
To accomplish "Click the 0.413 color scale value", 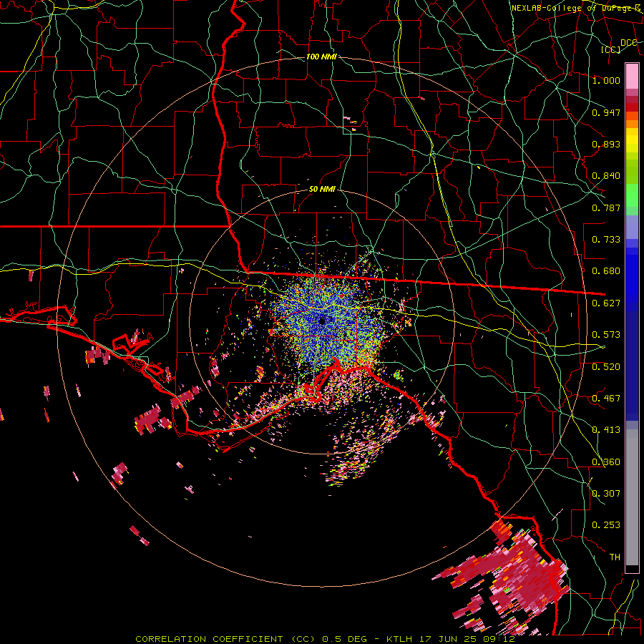I will tap(606, 430).
